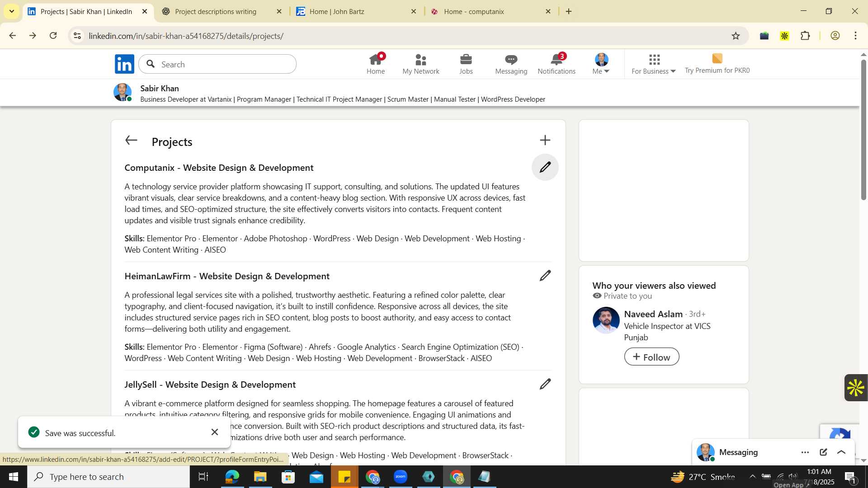Expand the Me profile menu
This screenshot has width=868, height=488.
pyautogui.click(x=601, y=64)
